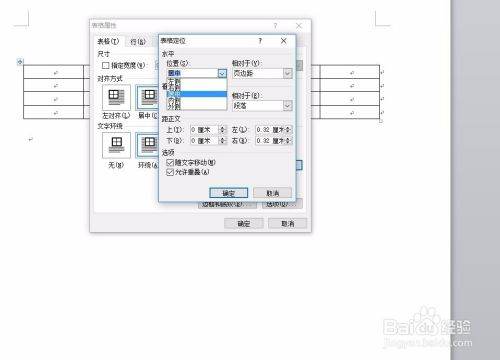Choose 环绕 text wrapping icon
Image resolution: width=500 pixels, height=360 pixels.
coord(147,145)
